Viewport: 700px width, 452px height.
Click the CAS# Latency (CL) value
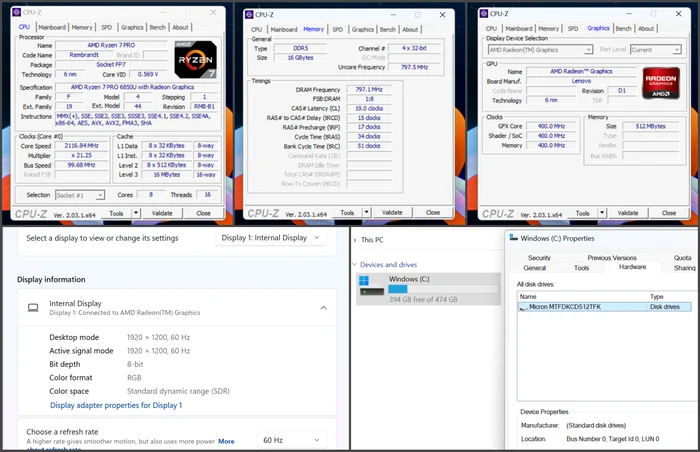(369, 108)
